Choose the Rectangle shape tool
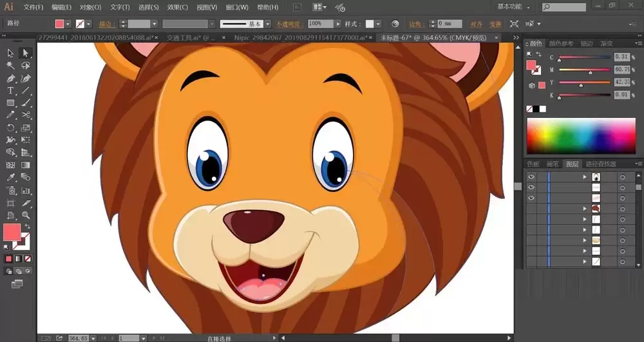Viewport: 644px width, 342px height. (x=11, y=103)
